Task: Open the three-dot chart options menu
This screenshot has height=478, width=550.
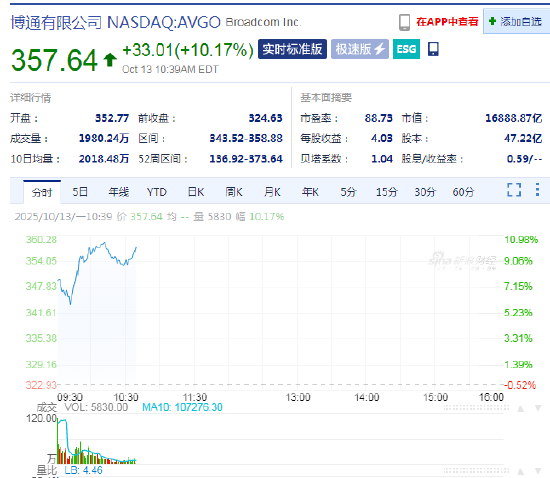Action: coord(537,190)
